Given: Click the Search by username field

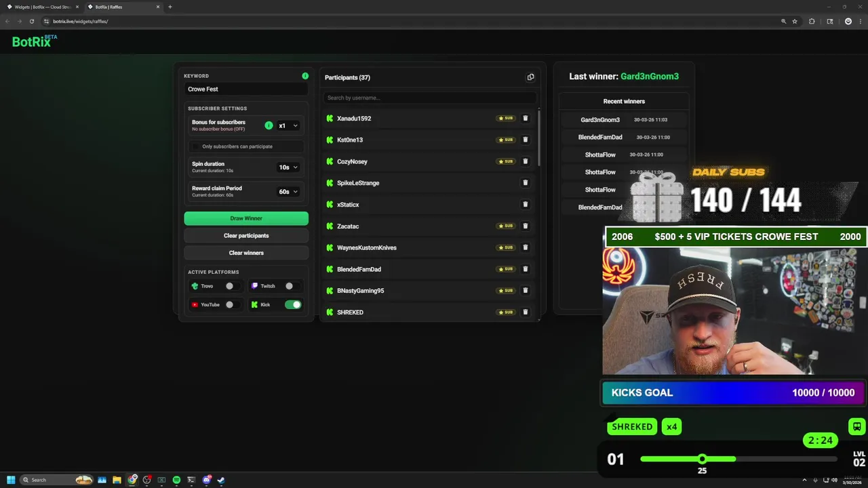Looking at the screenshot, I should [430, 98].
